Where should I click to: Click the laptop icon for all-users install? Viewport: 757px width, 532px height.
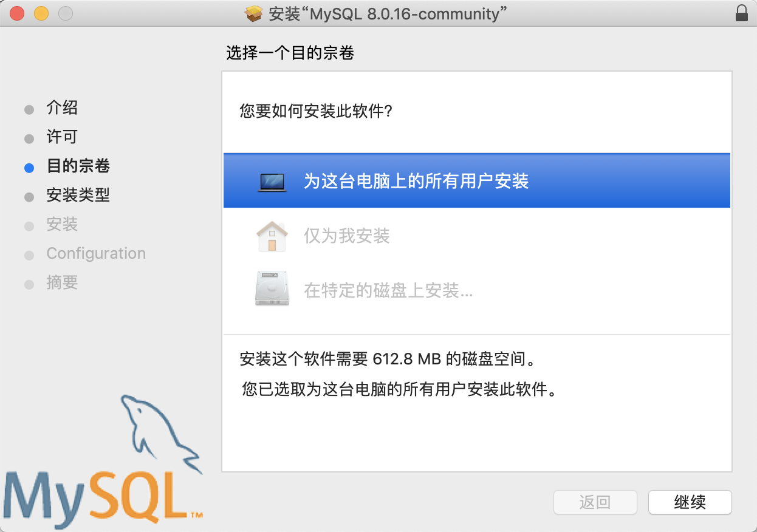(272, 182)
